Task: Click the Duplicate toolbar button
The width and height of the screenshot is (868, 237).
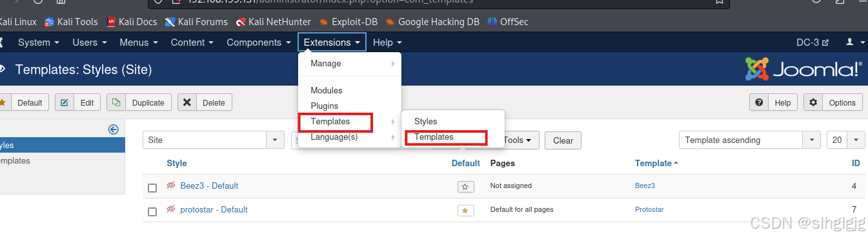Action: pos(139,102)
